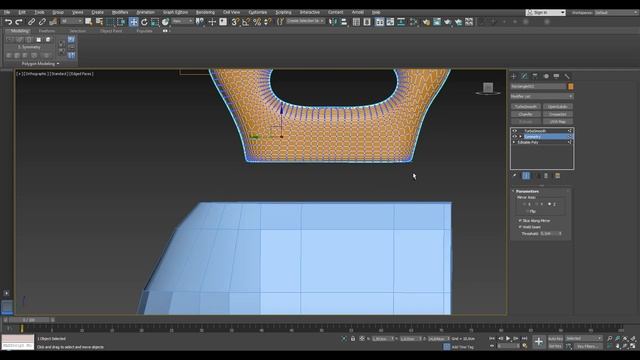Choose the Select and Move tool
The width and height of the screenshot is (640, 360).
[133, 22]
